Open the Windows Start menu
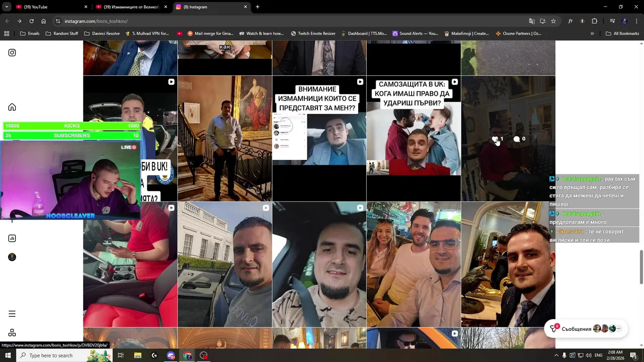The height and width of the screenshot is (362, 644). pyautogui.click(x=8, y=355)
